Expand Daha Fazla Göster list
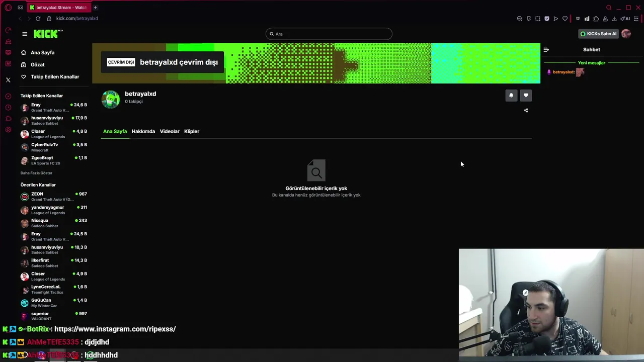644x362 pixels. click(36, 173)
